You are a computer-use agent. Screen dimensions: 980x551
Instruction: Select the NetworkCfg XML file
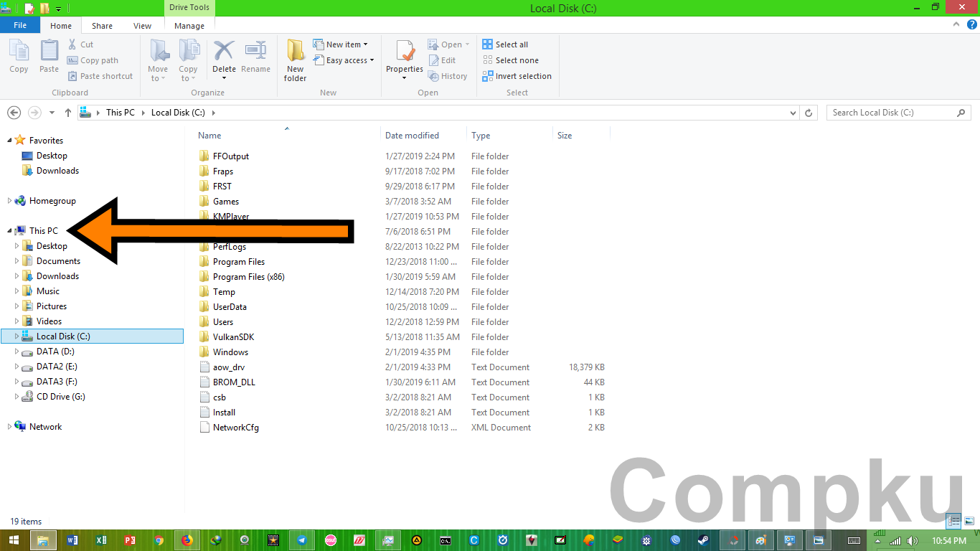click(x=235, y=428)
